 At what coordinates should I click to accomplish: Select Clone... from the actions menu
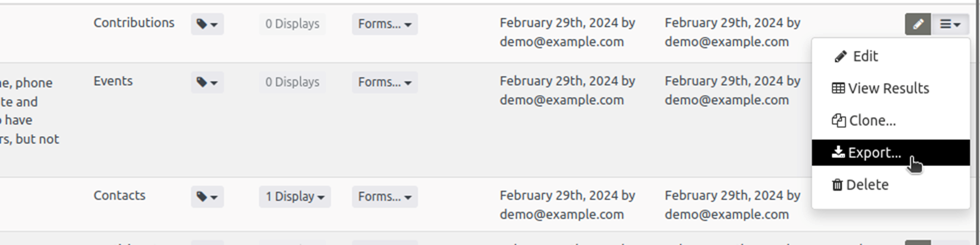pyautogui.click(x=871, y=121)
